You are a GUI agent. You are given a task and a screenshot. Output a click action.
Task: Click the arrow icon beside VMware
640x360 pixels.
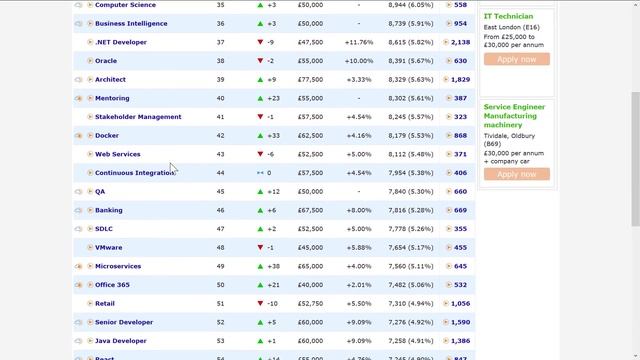click(90, 248)
